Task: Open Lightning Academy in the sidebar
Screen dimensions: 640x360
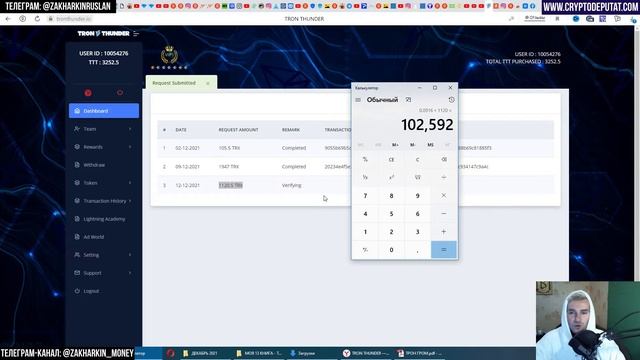Action: pos(104,219)
